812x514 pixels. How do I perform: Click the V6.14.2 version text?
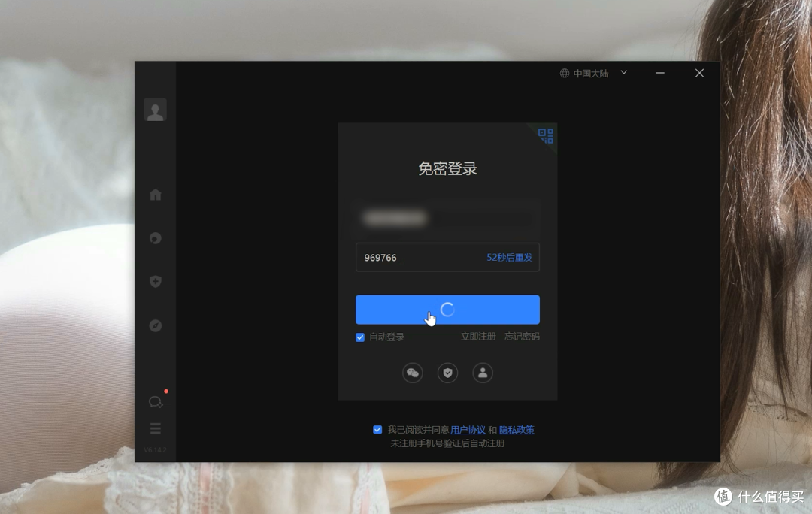pos(155,449)
